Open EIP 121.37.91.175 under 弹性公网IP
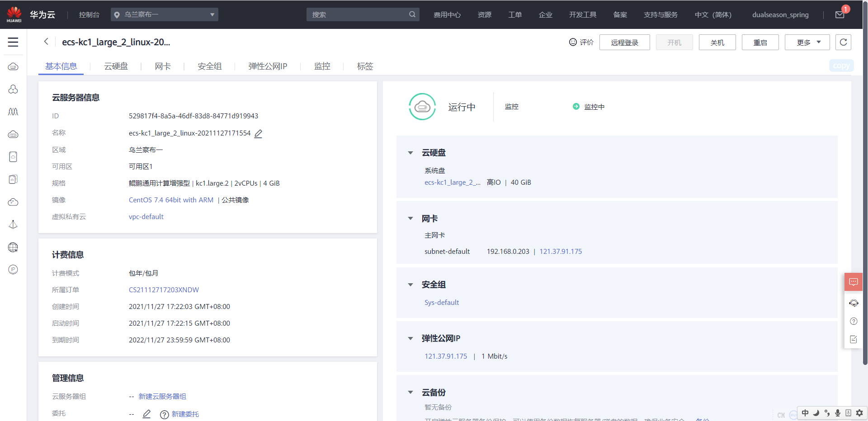 click(446, 356)
